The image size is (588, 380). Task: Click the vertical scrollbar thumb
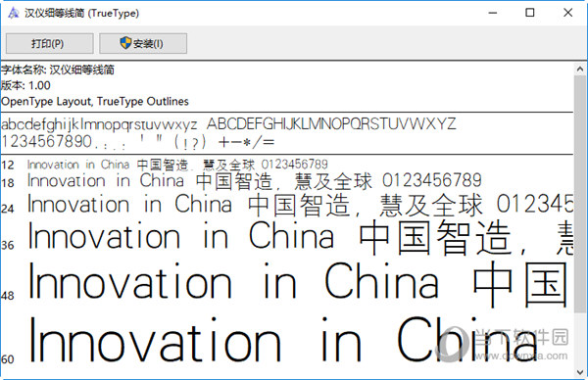(580, 195)
